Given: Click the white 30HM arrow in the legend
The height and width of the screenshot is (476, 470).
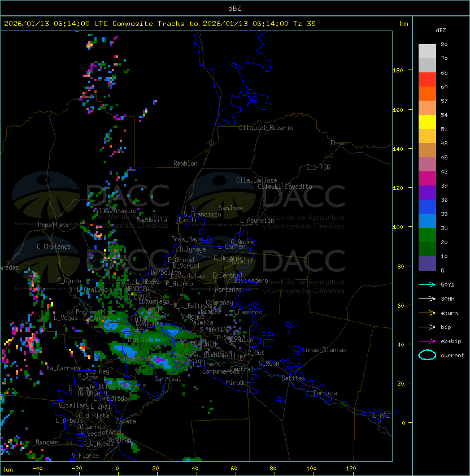Looking at the screenshot, I should pyautogui.click(x=427, y=298).
